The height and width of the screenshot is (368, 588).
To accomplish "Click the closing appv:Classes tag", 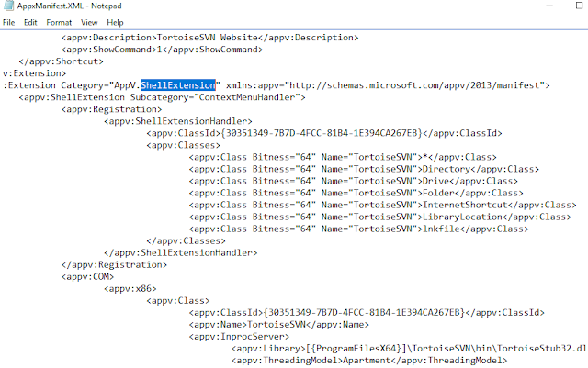I will (x=186, y=241).
